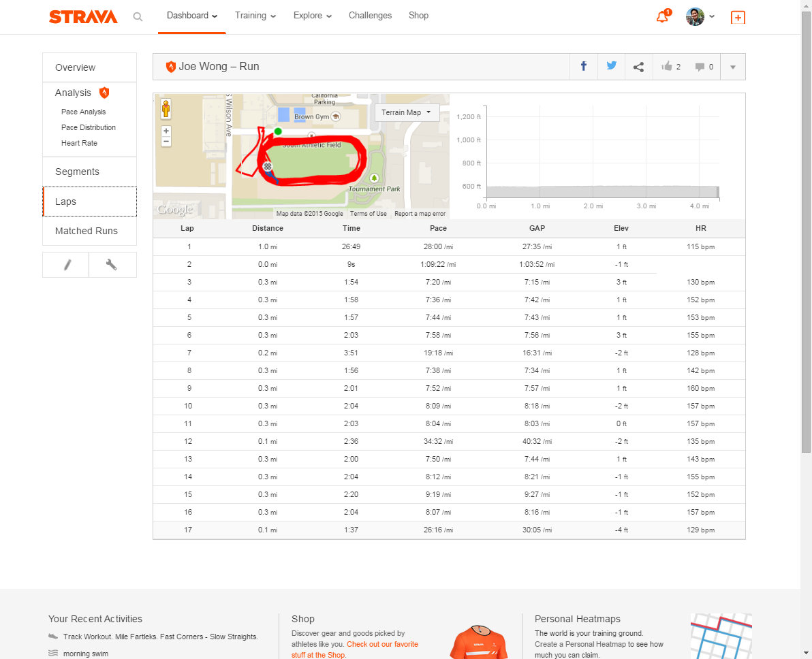This screenshot has height=659, width=812.
Task: Click the upload activity plus icon
Action: coord(737,18)
